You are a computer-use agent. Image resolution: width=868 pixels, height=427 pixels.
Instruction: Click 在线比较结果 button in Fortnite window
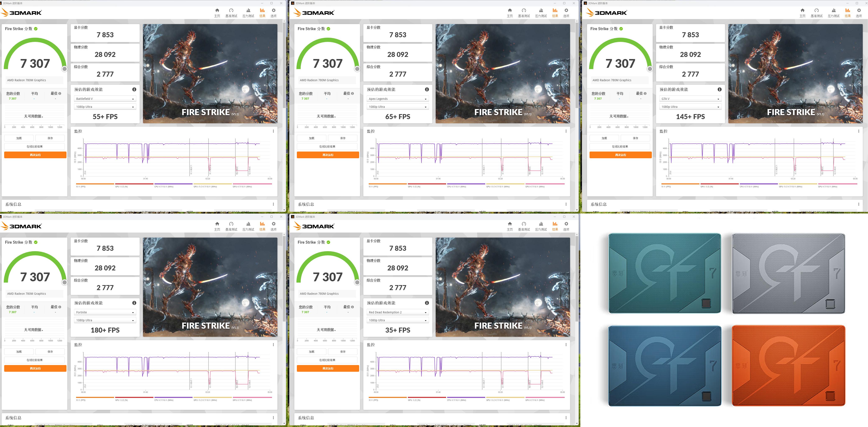pos(35,360)
